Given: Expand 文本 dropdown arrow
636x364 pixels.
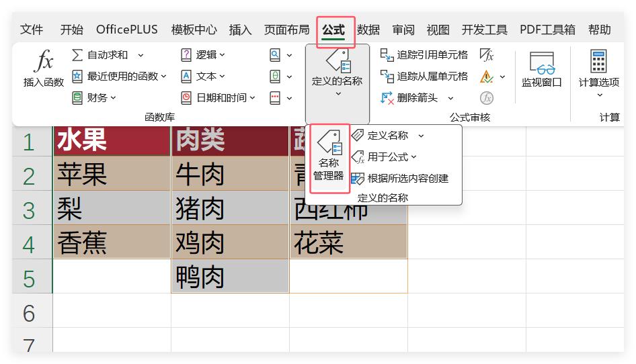Looking at the screenshot, I should [223, 76].
